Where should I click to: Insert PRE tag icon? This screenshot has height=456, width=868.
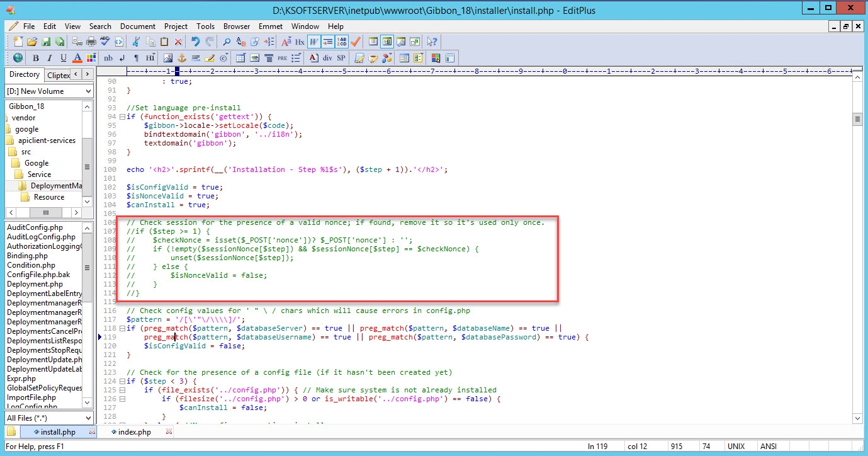[x=282, y=58]
